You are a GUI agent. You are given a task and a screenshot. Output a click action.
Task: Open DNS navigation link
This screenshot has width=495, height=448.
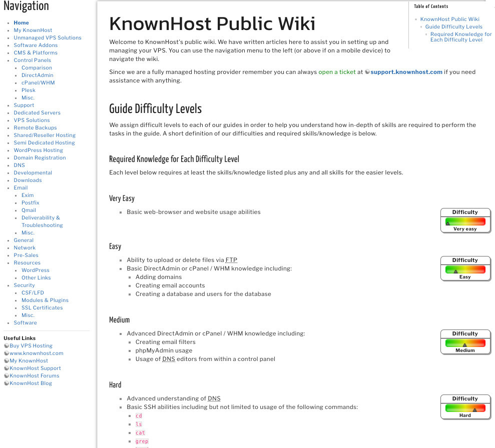[x=19, y=165]
